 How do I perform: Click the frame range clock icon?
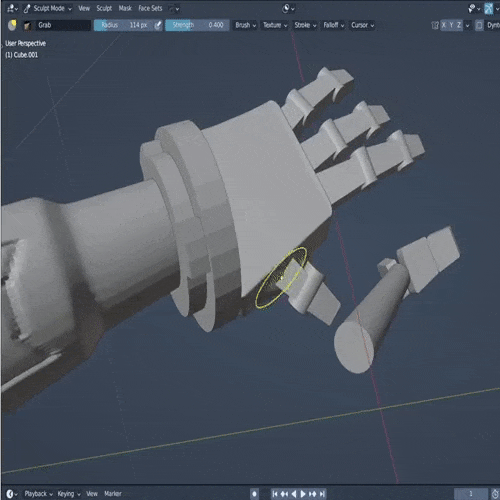(495, 494)
